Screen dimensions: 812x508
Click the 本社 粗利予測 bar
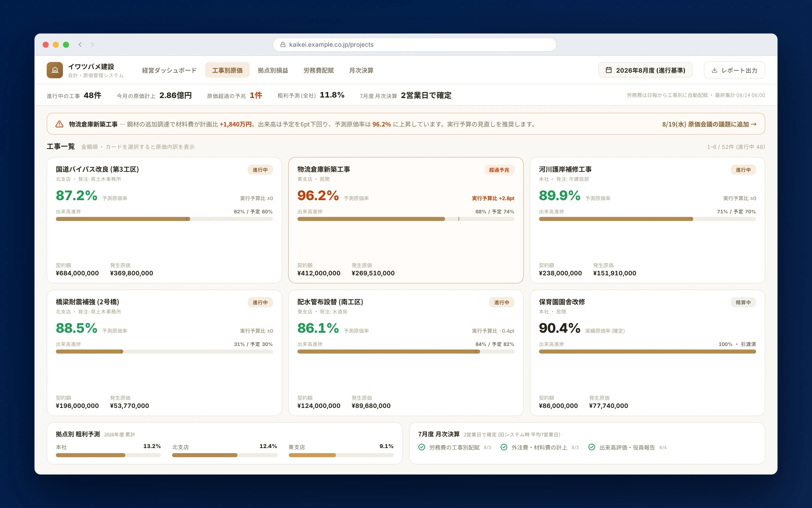[108, 455]
